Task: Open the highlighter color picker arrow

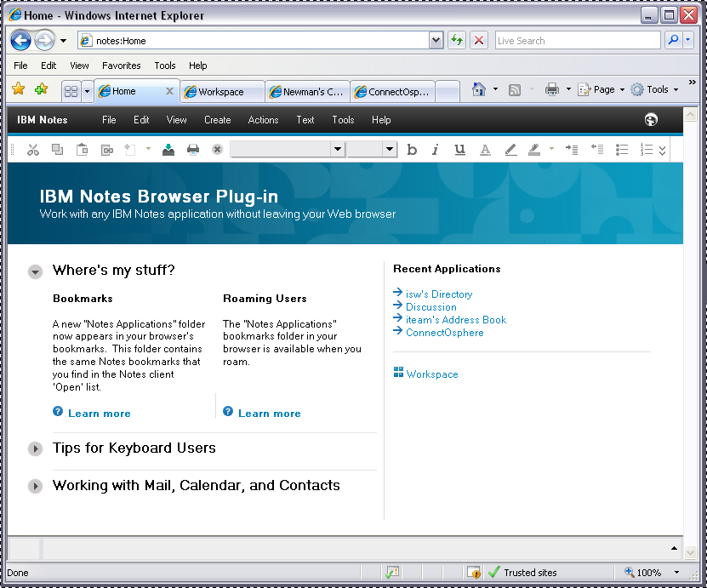Action: [551, 150]
